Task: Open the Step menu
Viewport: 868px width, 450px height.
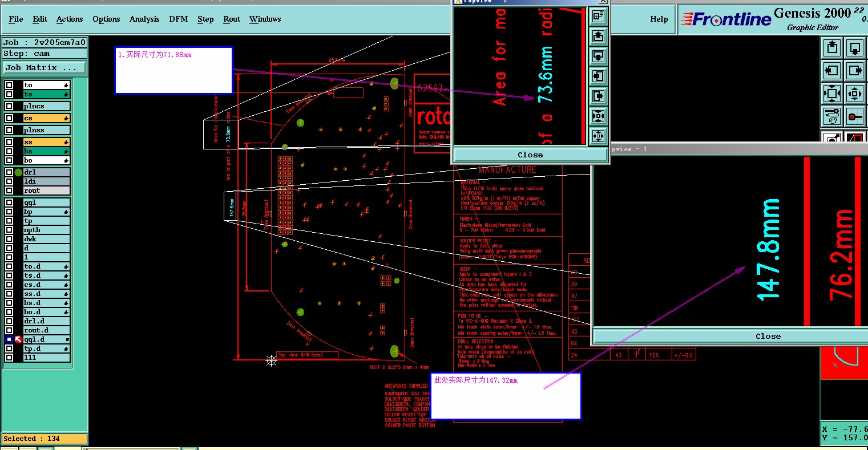Action: coord(205,19)
